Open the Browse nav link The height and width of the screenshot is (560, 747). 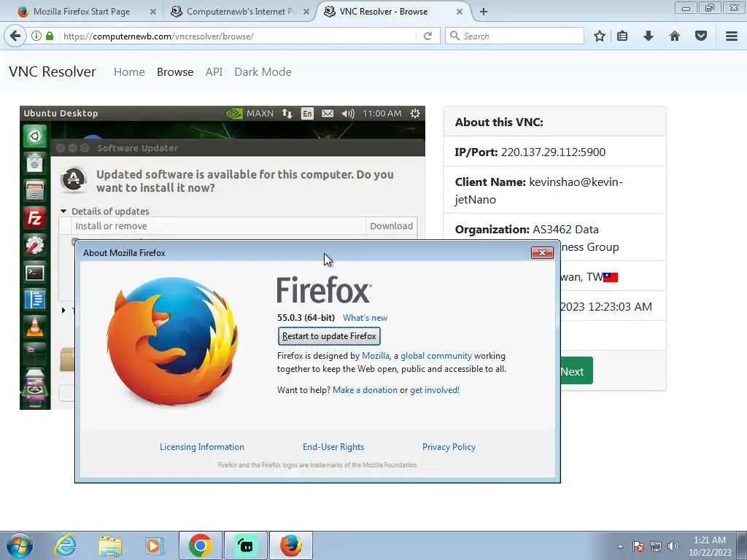(x=175, y=72)
